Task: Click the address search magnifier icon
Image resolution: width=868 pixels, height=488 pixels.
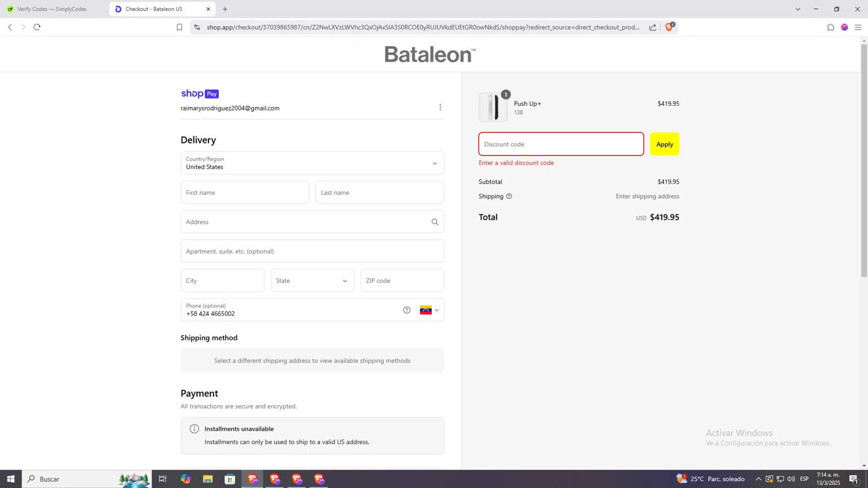Action: [435, 222]
